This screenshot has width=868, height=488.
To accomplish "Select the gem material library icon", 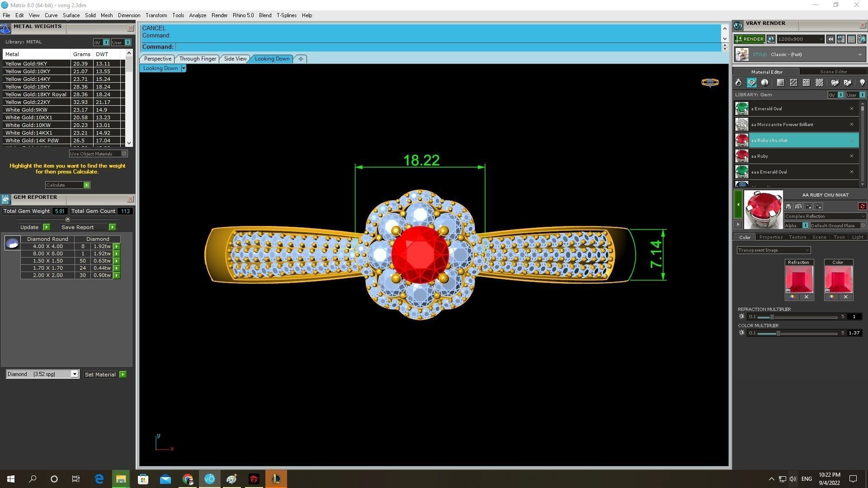I will [x=751, y=83].
